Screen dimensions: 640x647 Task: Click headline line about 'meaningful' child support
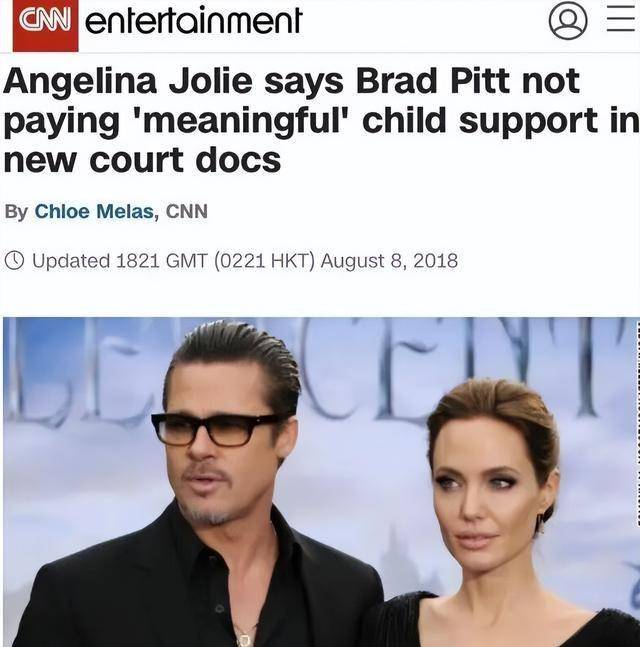[321, 122]
